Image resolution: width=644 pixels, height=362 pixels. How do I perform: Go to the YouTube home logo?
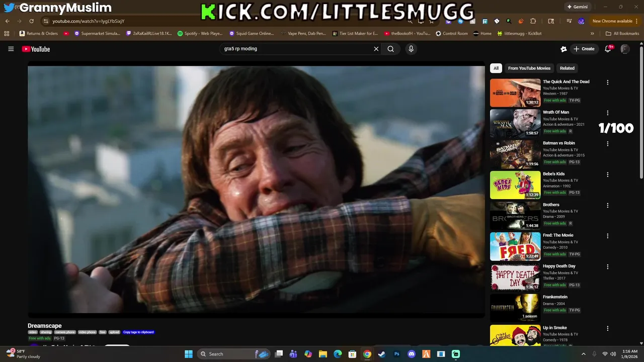point(36,49)
